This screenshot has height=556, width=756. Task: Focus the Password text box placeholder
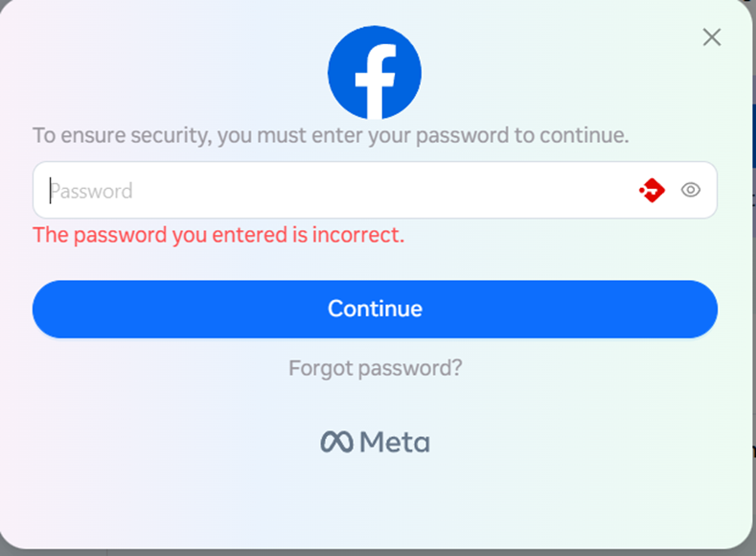(x=92, y=191)
